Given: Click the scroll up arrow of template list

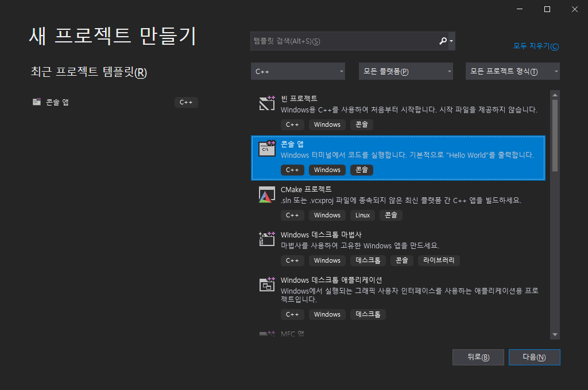Looking at the screenshot, I should click(555, 95).
